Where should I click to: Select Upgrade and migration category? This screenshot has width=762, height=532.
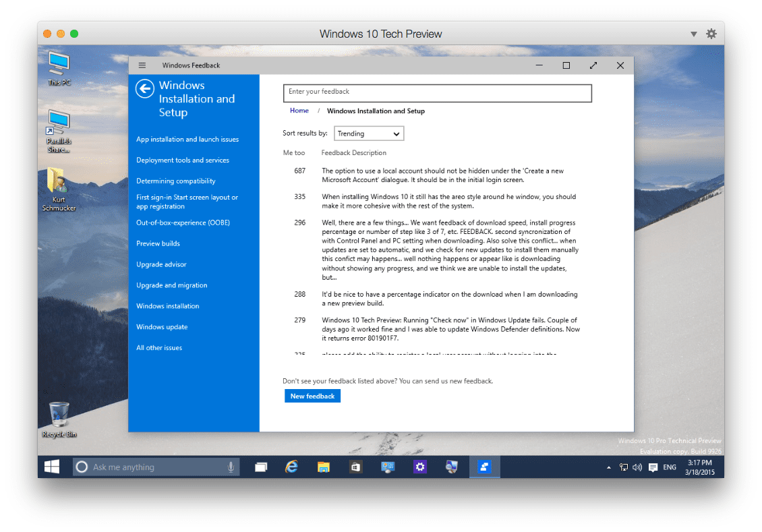[x=171, y=286]
